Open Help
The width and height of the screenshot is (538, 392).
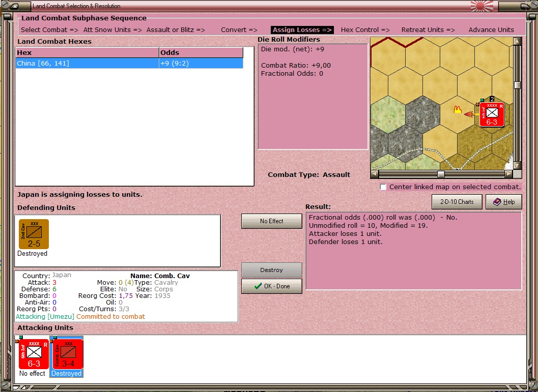pos(504,202)
